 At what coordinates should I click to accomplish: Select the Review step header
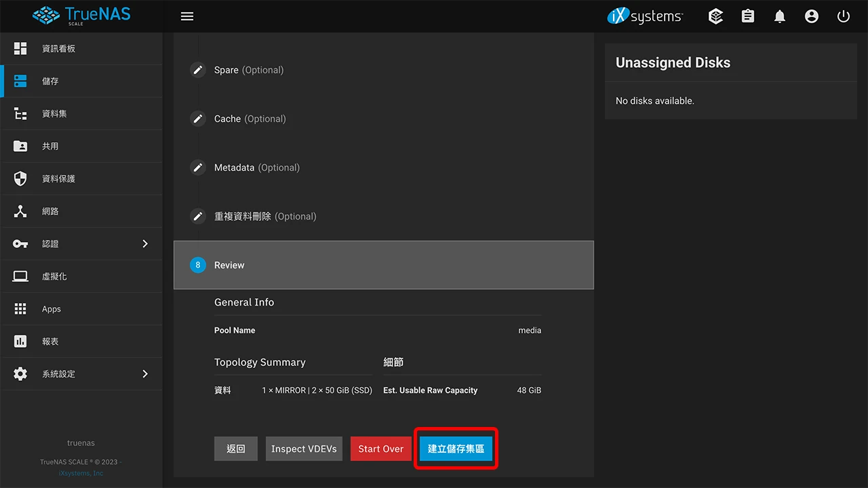[x=383, y=265]
